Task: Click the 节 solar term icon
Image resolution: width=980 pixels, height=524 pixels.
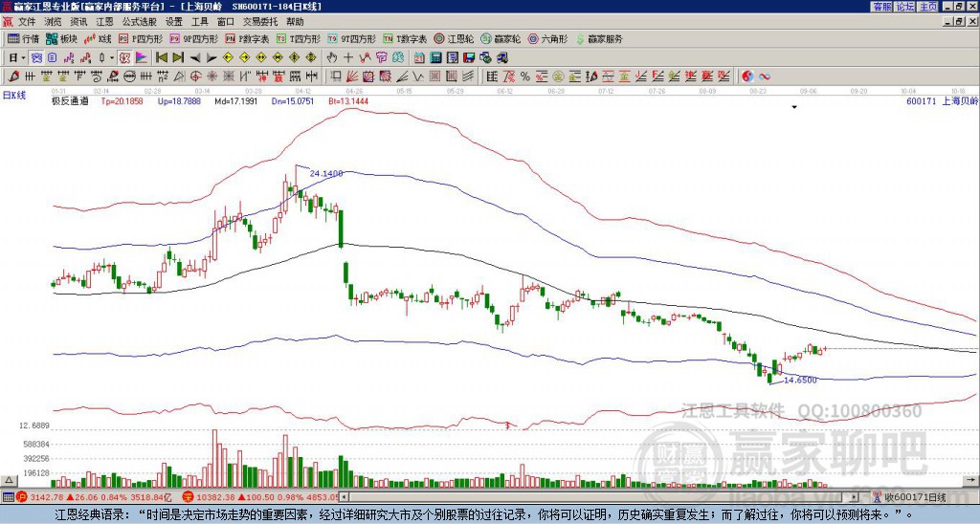Action: [x=381, y=57]
